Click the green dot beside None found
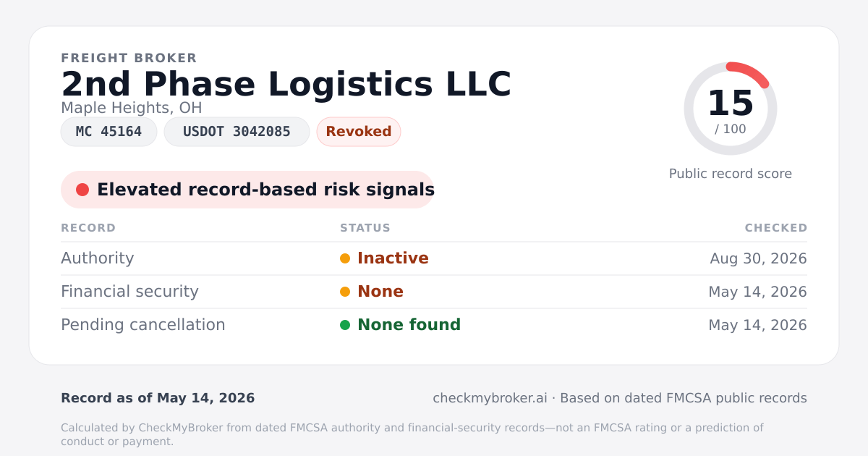868x456 pixels. click(345, 325)
